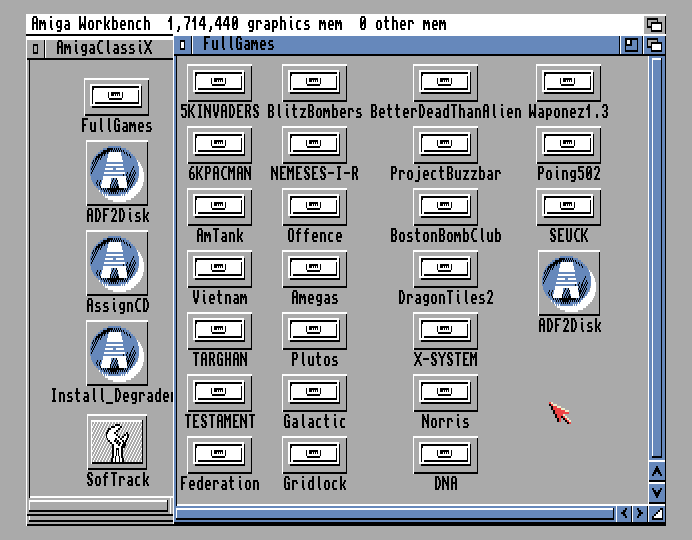Image resolution: width=692 pixels, height=540 pixels.
Task: Click the FullGames window title bar
Action: [405, 45]
